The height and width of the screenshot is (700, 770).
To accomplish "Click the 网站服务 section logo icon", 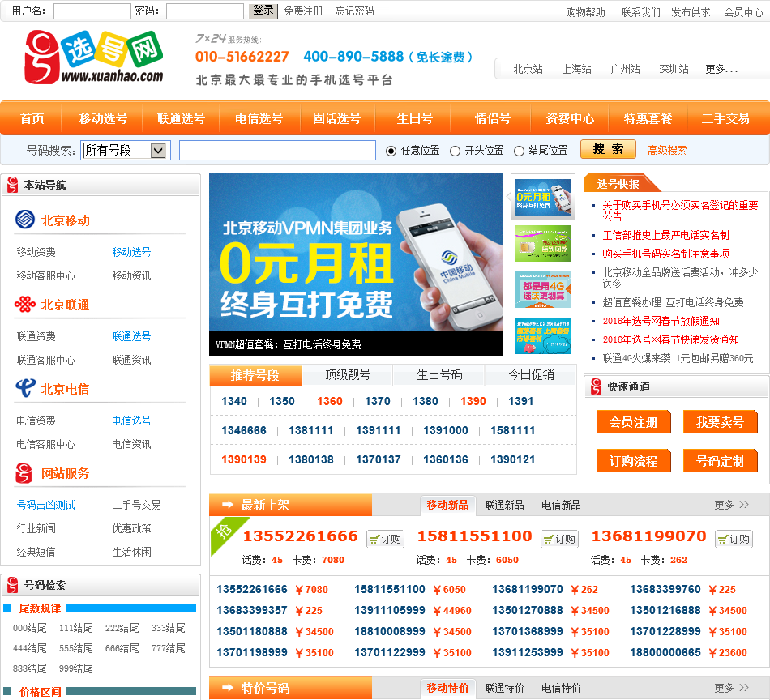I will coord(24,472).
